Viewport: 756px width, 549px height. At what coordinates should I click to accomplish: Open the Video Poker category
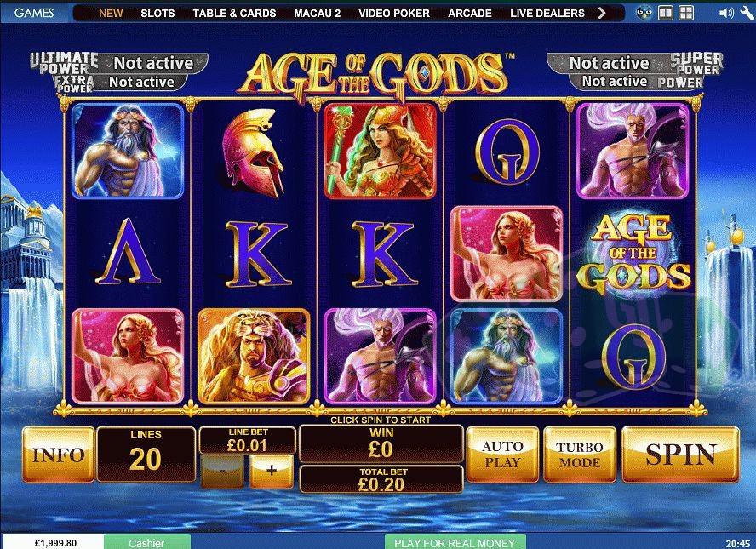pyautogui.click(x=394, y=14)
